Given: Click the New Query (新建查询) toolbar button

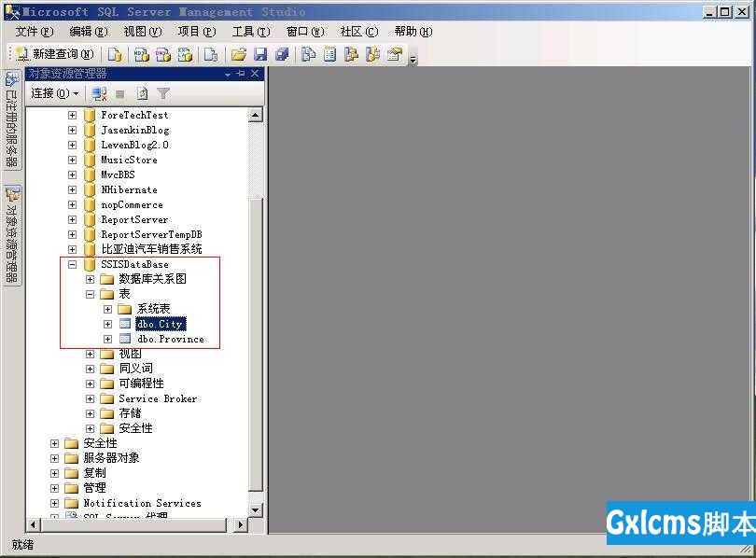Looking at the screenshot, I should coord(55,54).
